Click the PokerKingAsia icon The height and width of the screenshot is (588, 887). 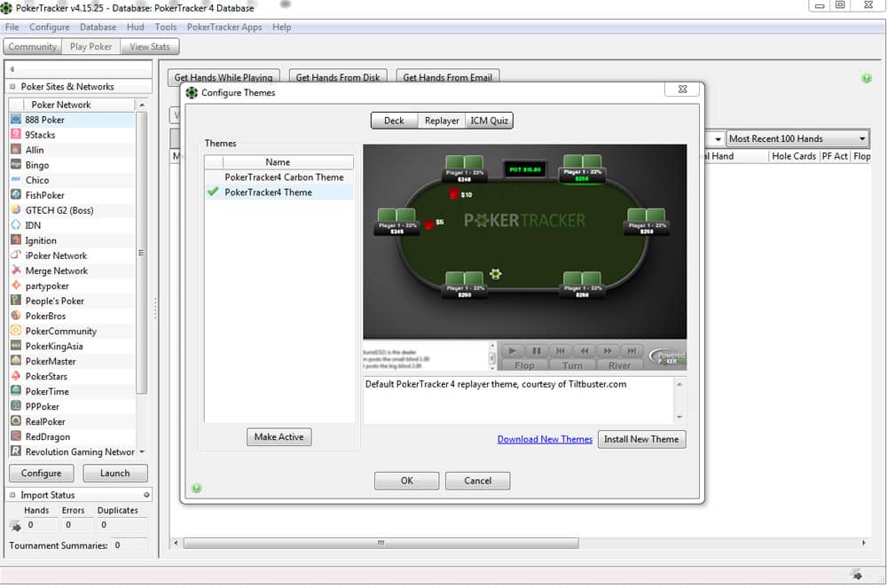tap(16, 346)
